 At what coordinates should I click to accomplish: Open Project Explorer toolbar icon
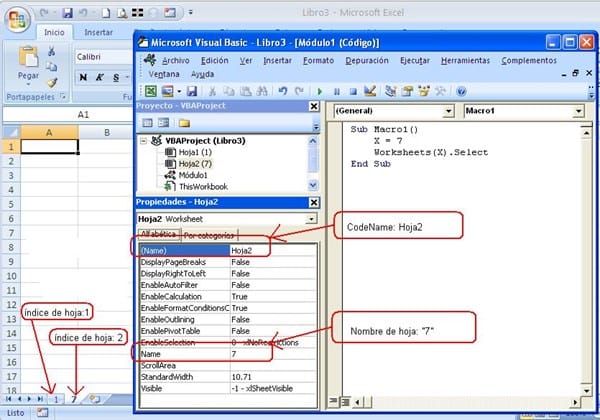tap(391, 91)
